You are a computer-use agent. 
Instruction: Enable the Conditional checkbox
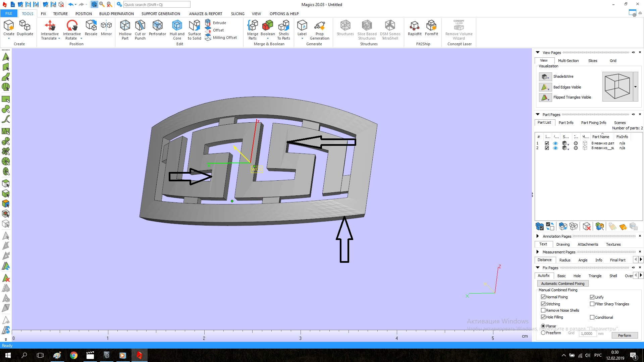coord(592,317)
